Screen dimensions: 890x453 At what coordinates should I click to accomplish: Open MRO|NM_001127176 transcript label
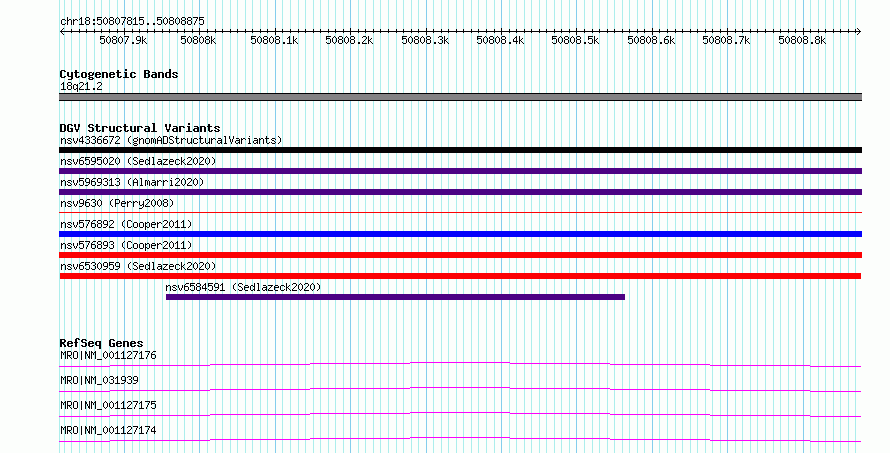(108, 355)
